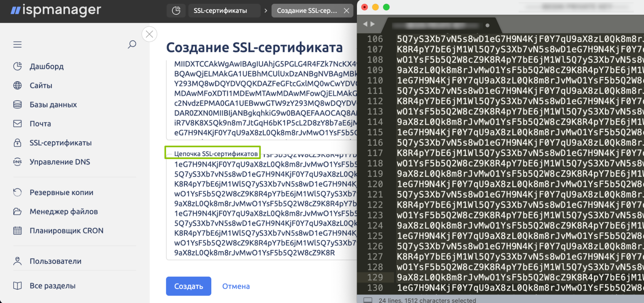Switch to the SSL-сертификаты tab
Image resolution: width=644 pixels, height=303 pixels.
220,11
